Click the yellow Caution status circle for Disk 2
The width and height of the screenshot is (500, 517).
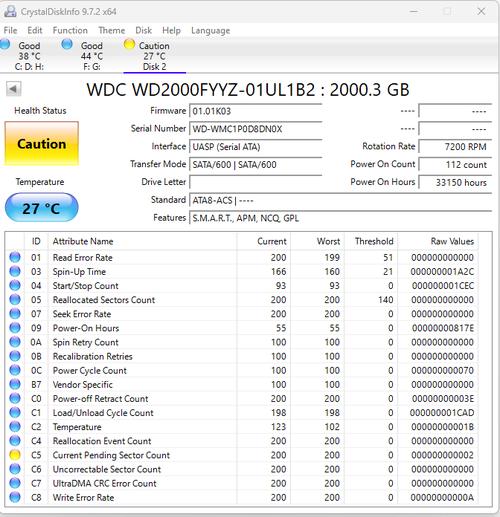coord(129,44)
